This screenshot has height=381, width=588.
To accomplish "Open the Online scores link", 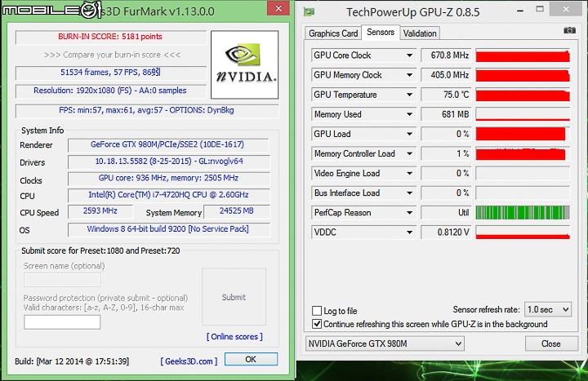I will (x=234, y=336).
